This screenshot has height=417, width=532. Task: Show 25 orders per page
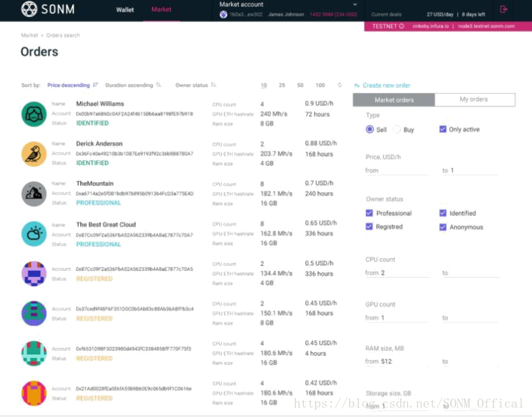(282, 86)
